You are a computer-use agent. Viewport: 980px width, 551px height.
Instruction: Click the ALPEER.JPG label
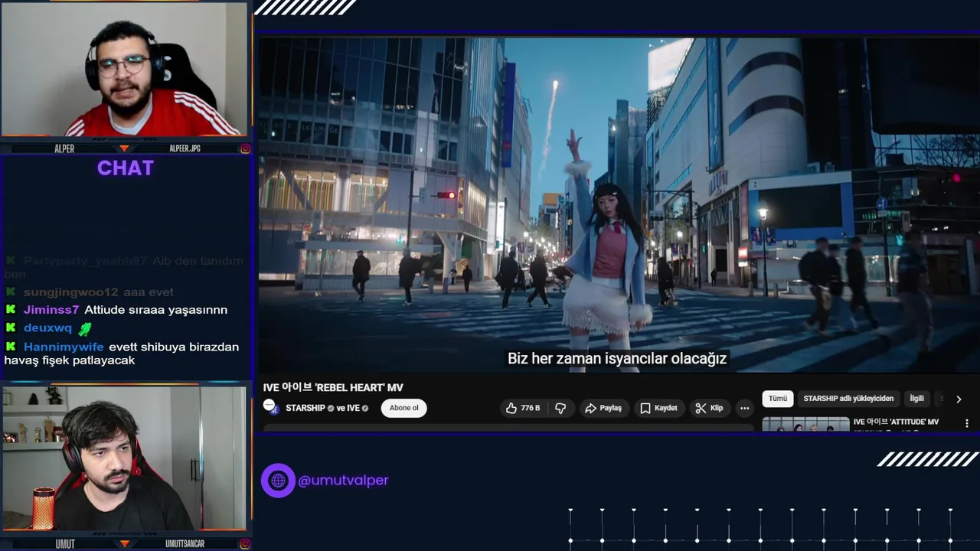tap(185, 148)
